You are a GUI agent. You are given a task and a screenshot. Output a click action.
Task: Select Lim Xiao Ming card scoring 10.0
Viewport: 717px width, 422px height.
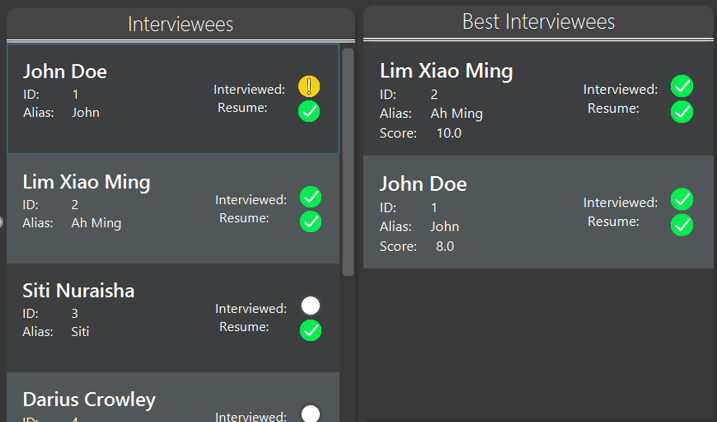(x=538, y=99)
